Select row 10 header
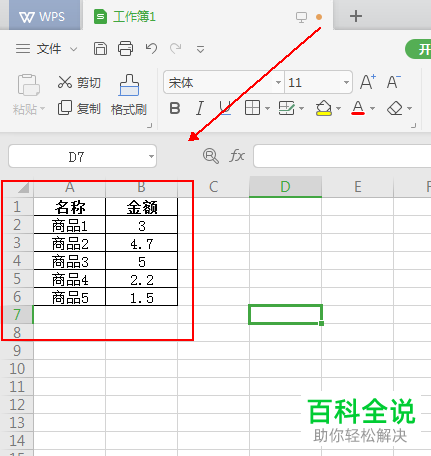 coord(17,369)
